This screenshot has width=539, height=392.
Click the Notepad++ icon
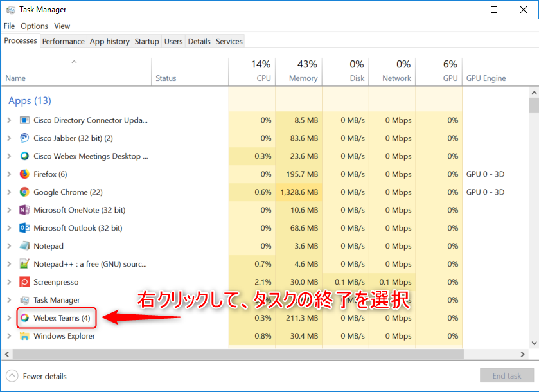(x=24, y=263)
